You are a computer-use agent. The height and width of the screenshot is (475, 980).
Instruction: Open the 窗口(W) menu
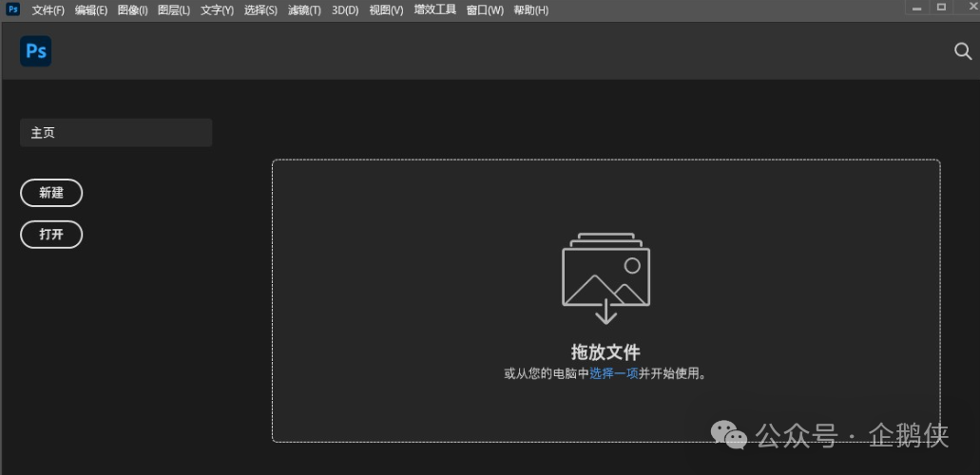pos(485,10)
